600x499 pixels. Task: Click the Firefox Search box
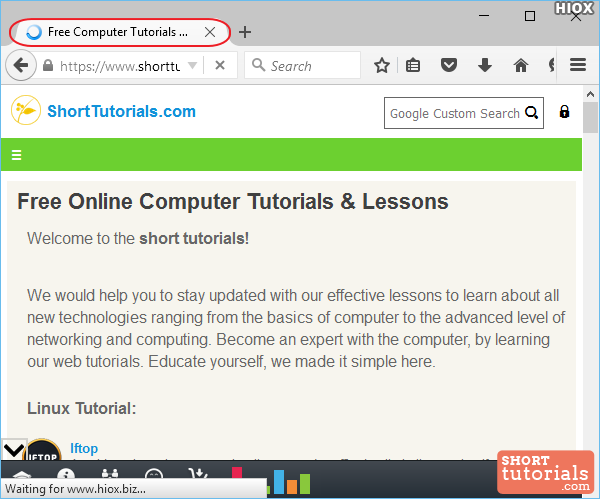(x=302, y=65)
